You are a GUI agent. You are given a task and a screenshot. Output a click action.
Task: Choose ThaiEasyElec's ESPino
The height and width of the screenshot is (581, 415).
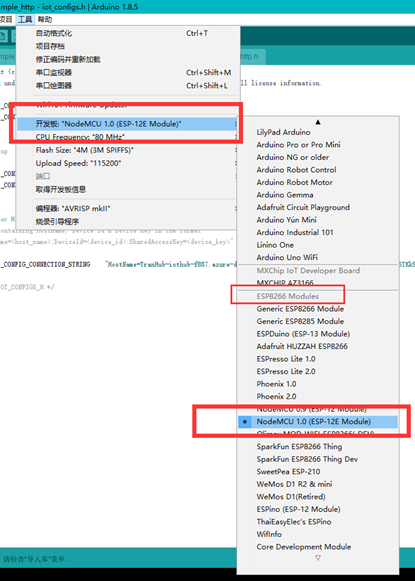click(318, 522)
